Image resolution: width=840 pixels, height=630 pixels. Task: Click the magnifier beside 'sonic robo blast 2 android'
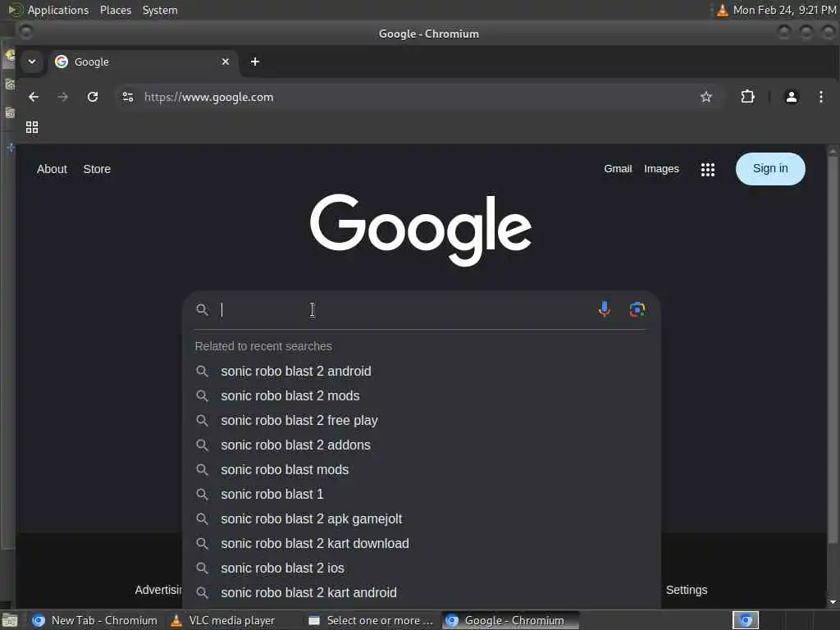[x=202, y=372]
